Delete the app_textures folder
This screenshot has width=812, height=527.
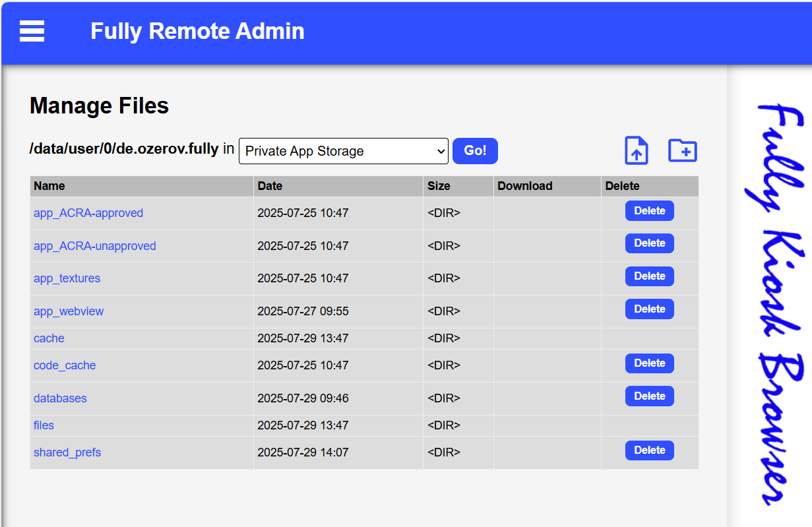click(650, 276)
